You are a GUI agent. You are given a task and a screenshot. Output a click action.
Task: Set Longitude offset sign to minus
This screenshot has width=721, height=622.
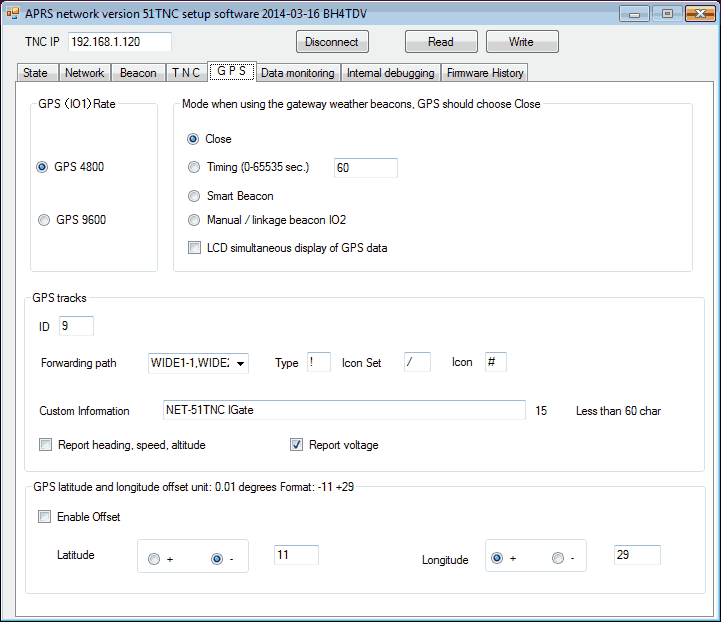(558, 558)
